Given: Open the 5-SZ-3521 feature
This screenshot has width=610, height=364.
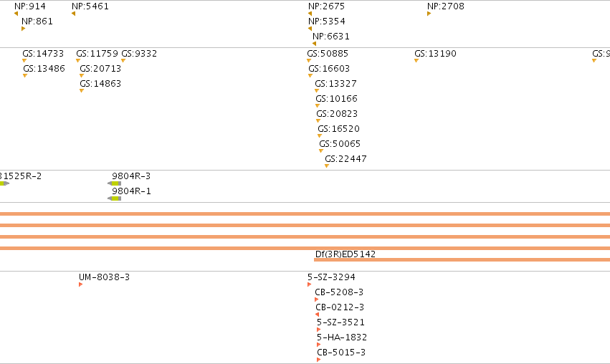Looking at the screenshot, I should click(340, 322).
